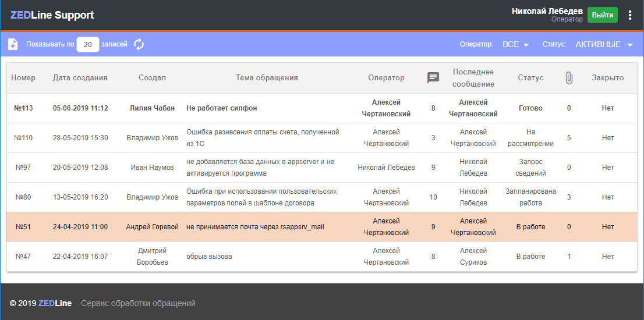Expand the Оператор ВСЕ dropdown
Viewport: 644px width, 320px height.
tap(515, 45)
